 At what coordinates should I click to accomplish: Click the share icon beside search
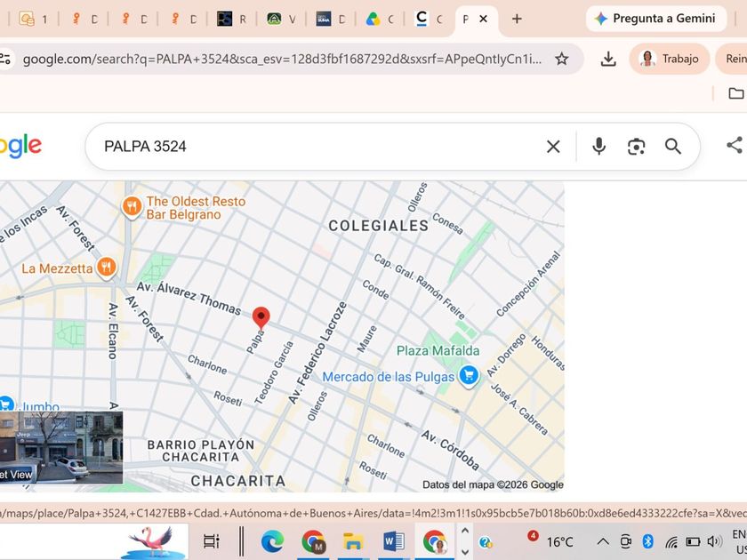click(x=735, y=145)
